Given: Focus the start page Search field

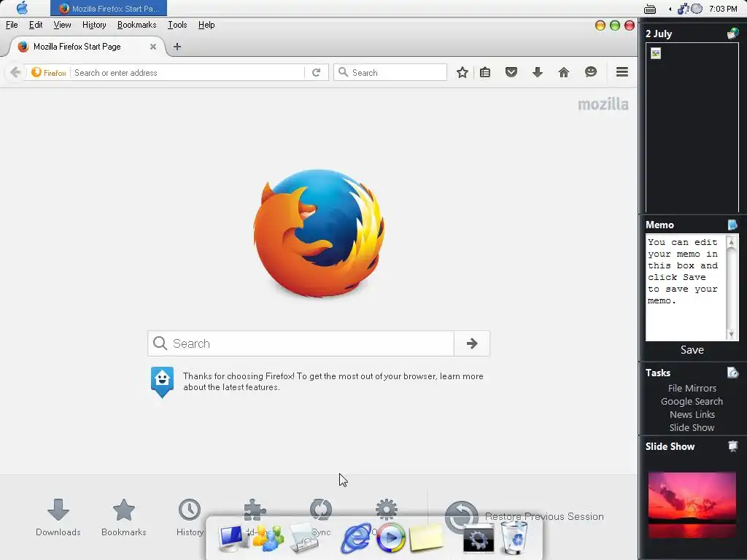Looking at the screenshot, I should (x=301, y=343).
